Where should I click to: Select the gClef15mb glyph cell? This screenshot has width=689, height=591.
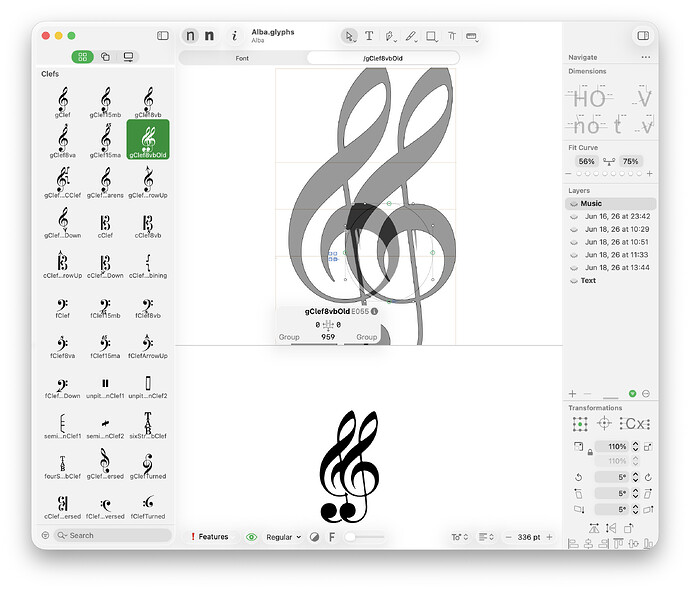coord(105,102)
